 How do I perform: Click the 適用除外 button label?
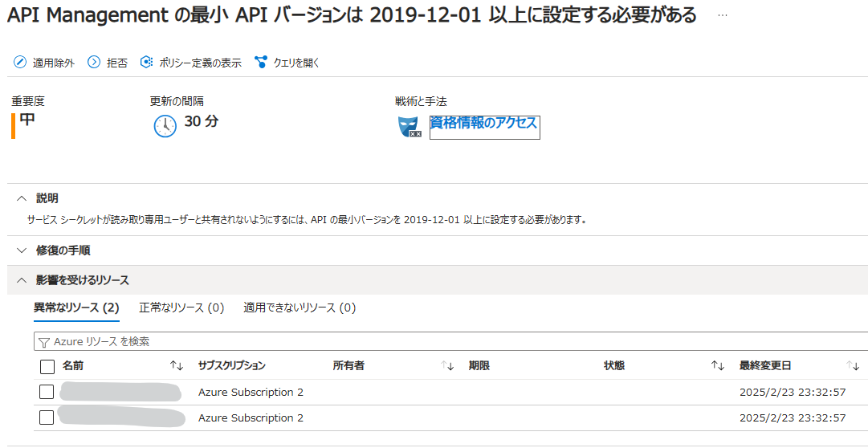[x=53, y=63]
